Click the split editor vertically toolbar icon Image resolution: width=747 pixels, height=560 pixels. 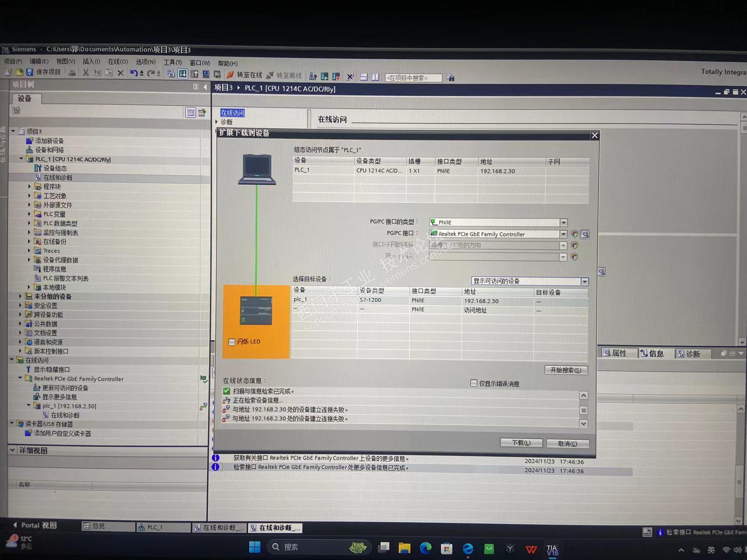(375, 77)
